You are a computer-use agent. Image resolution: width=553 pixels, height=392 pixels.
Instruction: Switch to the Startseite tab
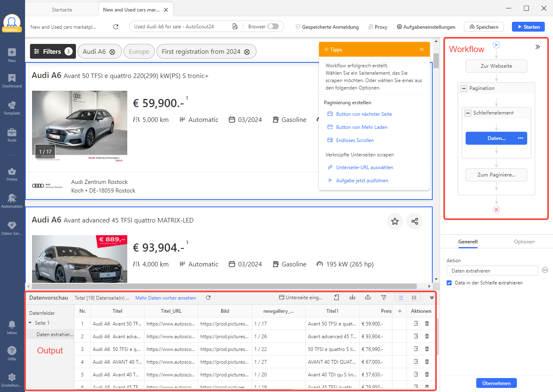coord(62,9)
